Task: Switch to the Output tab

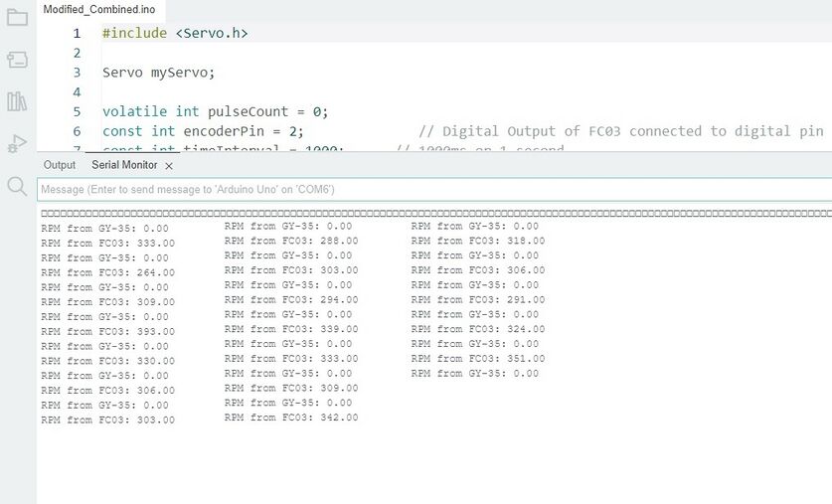Action: [x=60, y=165]
